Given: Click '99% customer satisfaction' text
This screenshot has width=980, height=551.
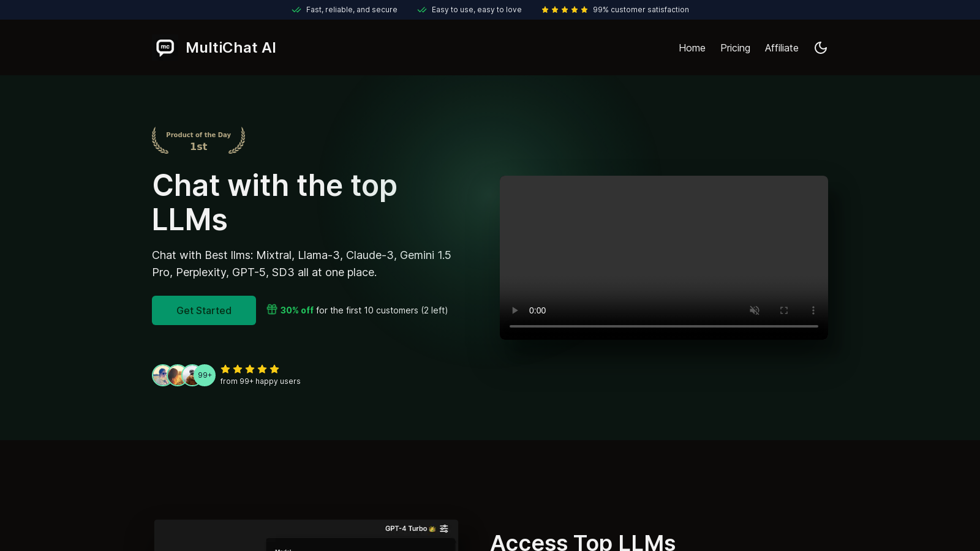Looking at the screenshot, I should click(641, 10).
